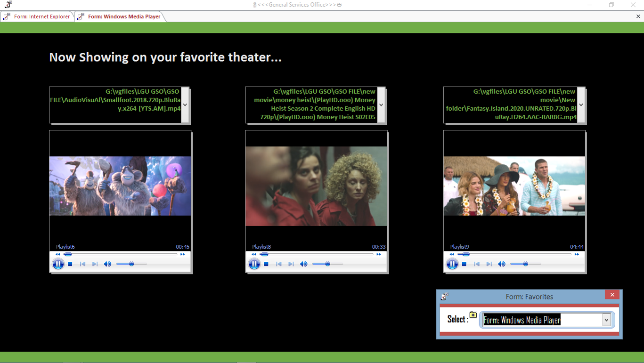The image size is (644, 363).
Task: Click Playlist8 label in second player
Action: (261, 247)
